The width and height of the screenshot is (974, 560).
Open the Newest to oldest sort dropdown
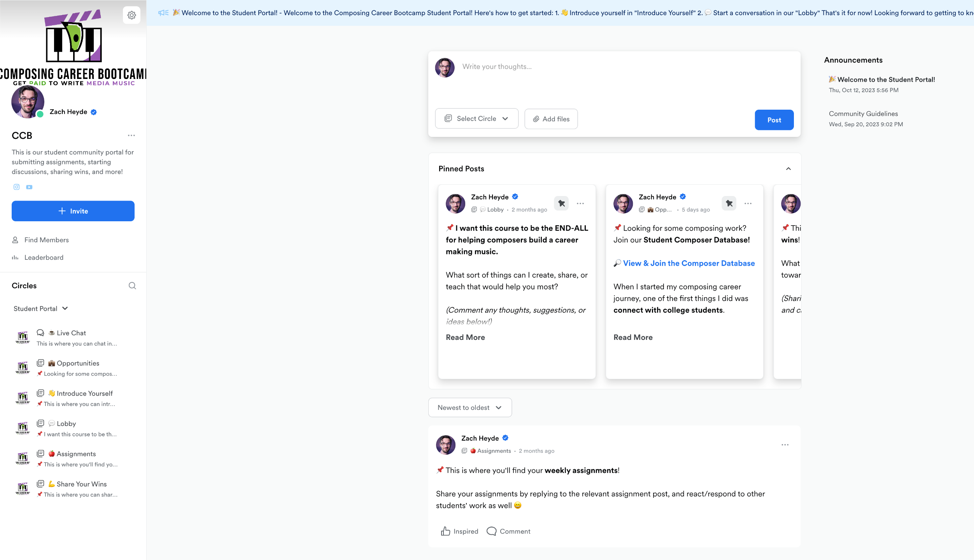[469, 408]
